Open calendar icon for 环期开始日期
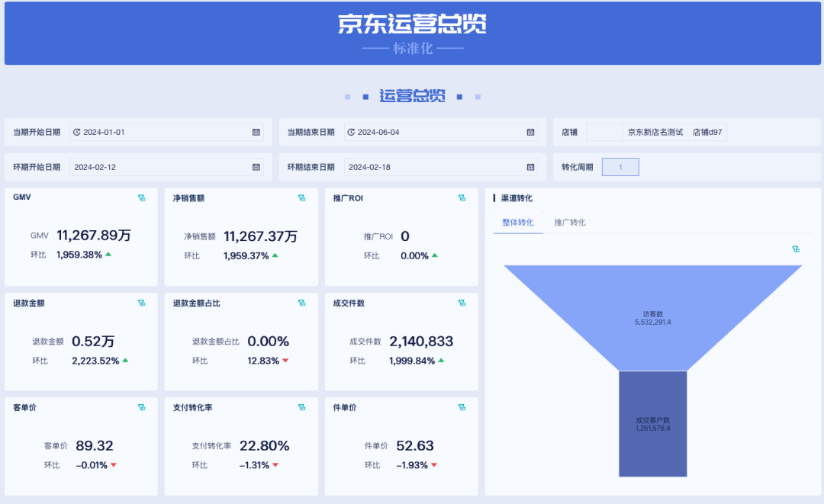Viewport: 824px width, 504px height. click(256, 167)
